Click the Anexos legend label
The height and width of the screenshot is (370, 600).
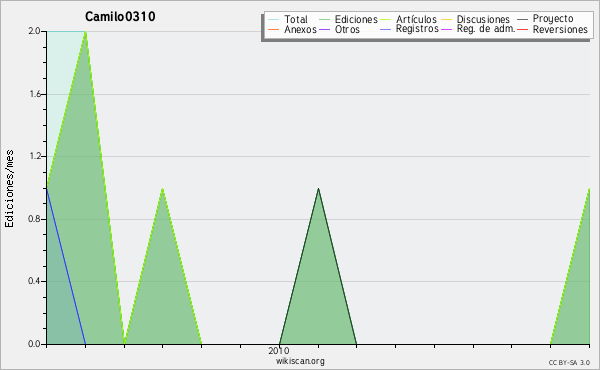(x=300, y=29)
